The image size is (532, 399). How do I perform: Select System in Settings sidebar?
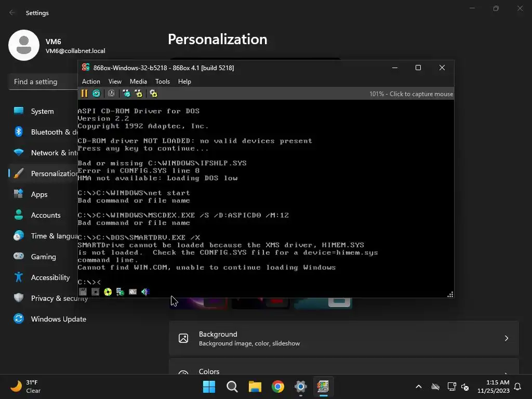[44, 111]
